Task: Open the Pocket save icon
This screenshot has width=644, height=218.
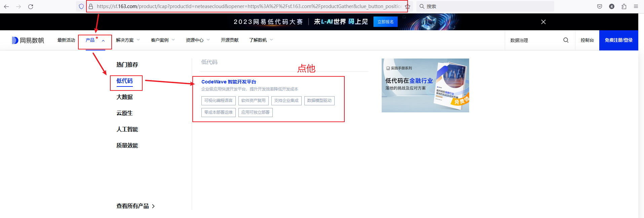Action: point(600,6)
